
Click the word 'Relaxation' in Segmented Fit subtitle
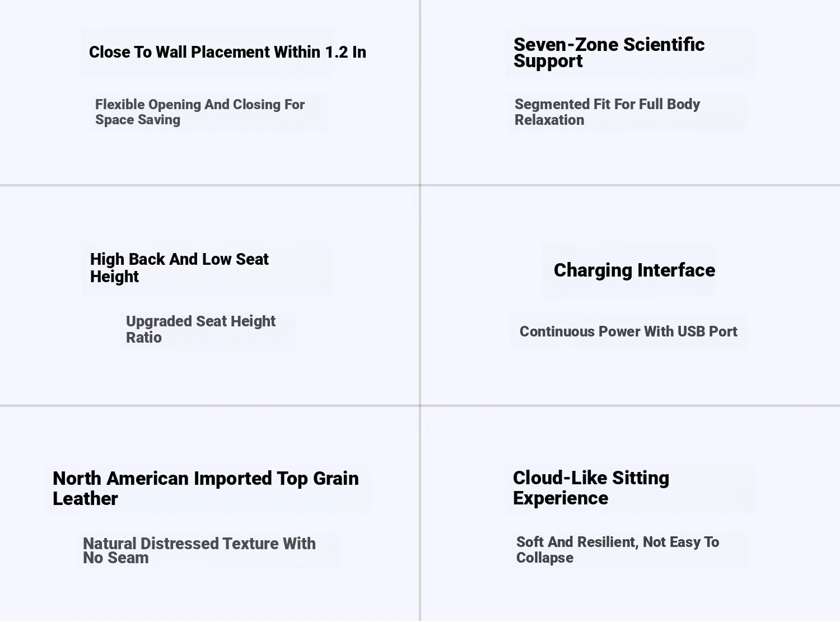pyautogui.click(x=549, y=120)
